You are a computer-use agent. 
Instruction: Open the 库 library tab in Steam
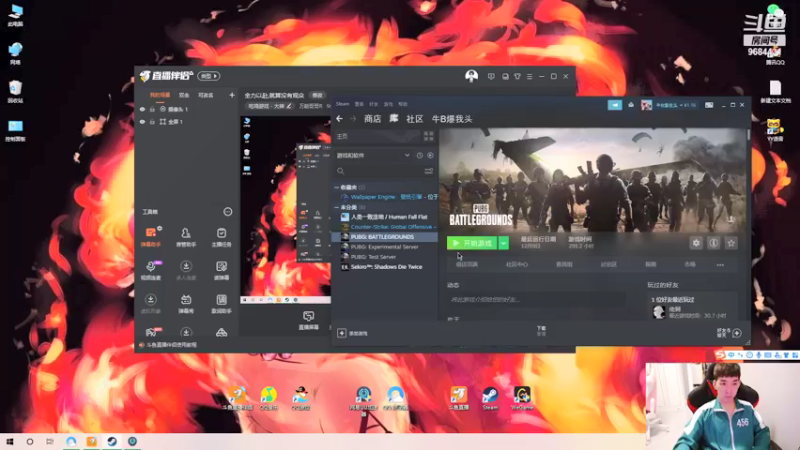[394, 118]
